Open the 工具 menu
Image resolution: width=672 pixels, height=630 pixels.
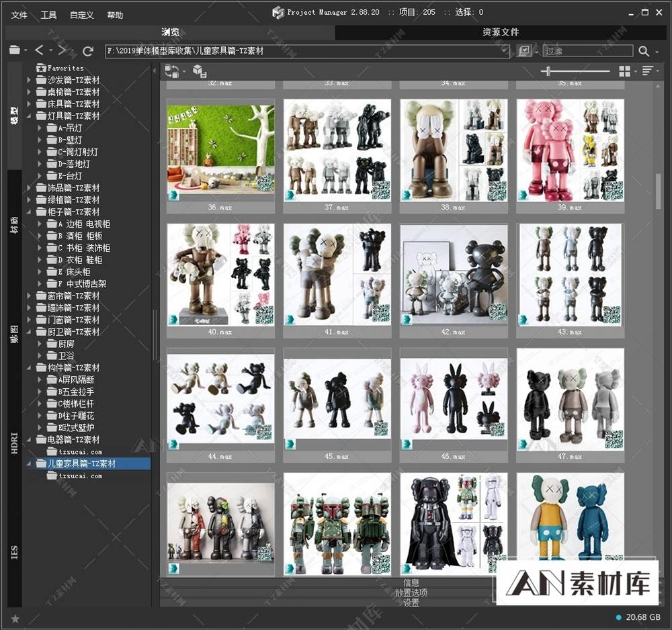(x=48, y=15)
